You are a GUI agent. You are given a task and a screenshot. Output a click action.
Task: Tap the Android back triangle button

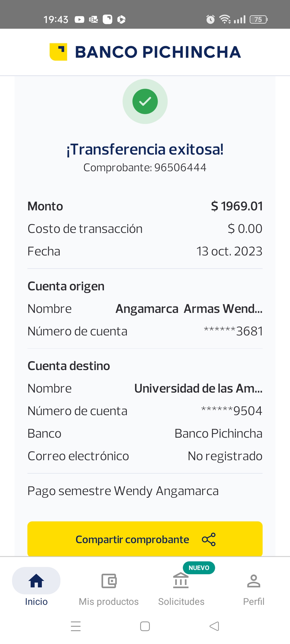coord(214,626)
